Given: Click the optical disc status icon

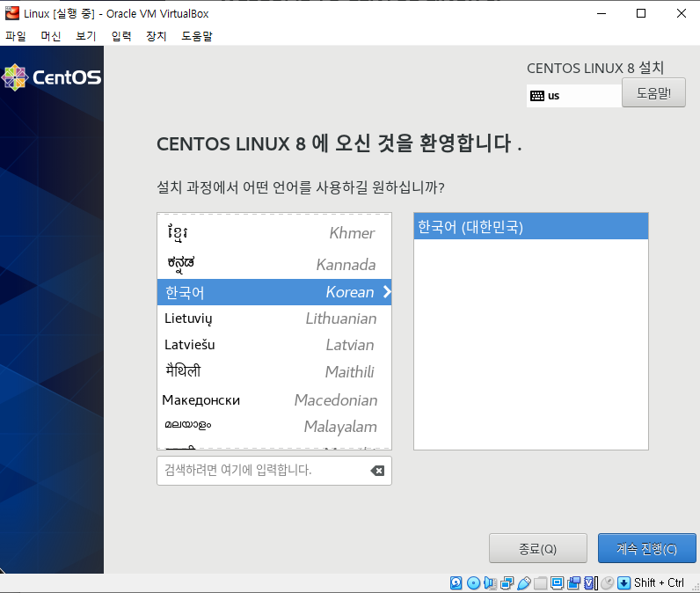Looking at the screenshot, I should point(473,582).
